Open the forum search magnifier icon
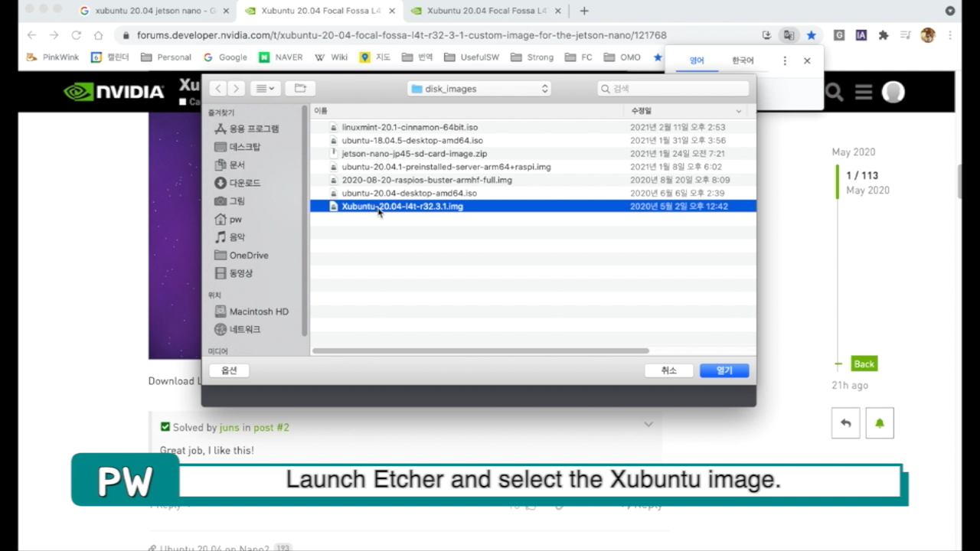980x551 pixels. (x=835, y=93)
